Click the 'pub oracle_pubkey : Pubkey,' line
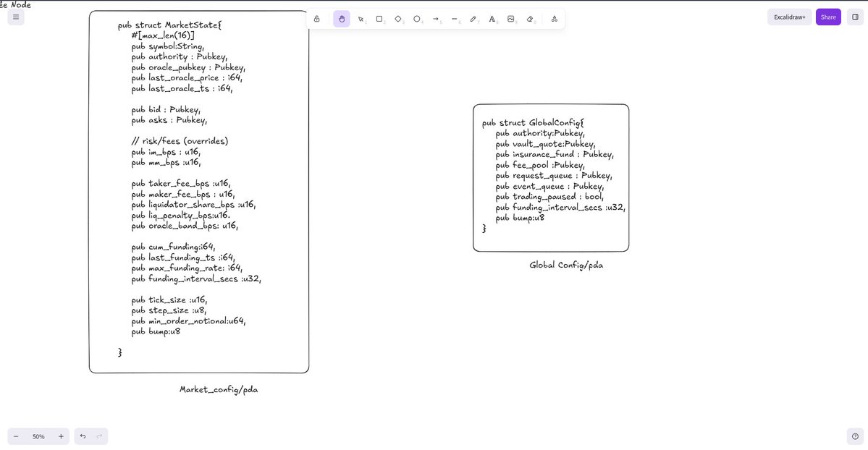The width and height of the screenshot is (868, 450). click(188, 67)
